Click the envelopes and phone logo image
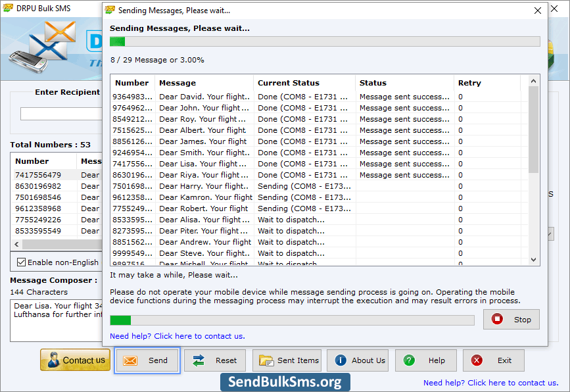570x392 pixels. (43, 47)
